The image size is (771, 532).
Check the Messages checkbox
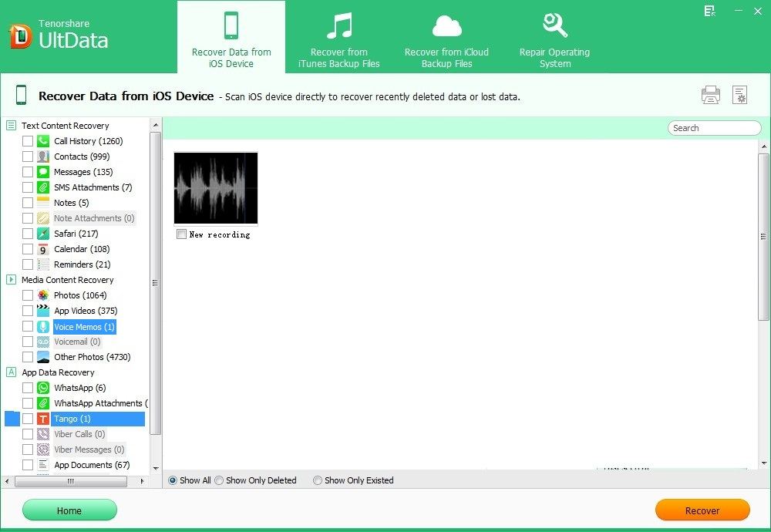click(28, 172)
